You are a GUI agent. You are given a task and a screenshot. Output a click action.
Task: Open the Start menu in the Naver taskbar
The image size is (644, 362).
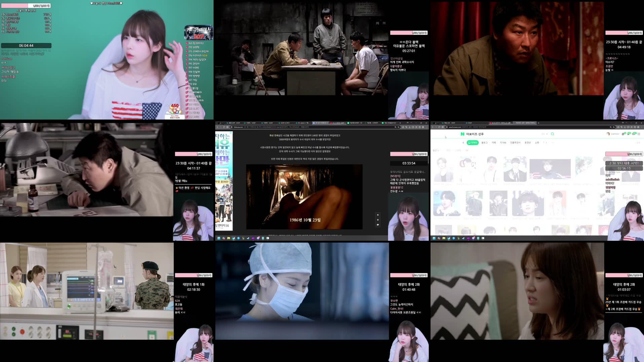(x=434, y=238)
